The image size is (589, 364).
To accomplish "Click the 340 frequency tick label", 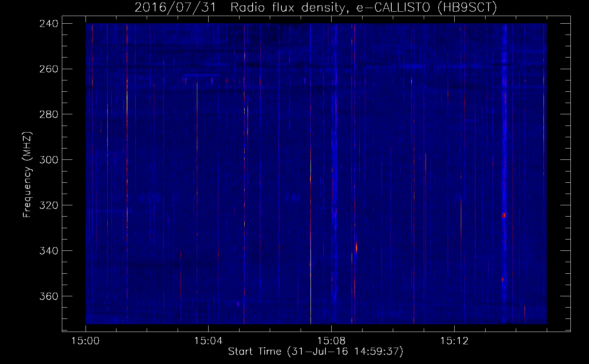I will pos(48,251).
